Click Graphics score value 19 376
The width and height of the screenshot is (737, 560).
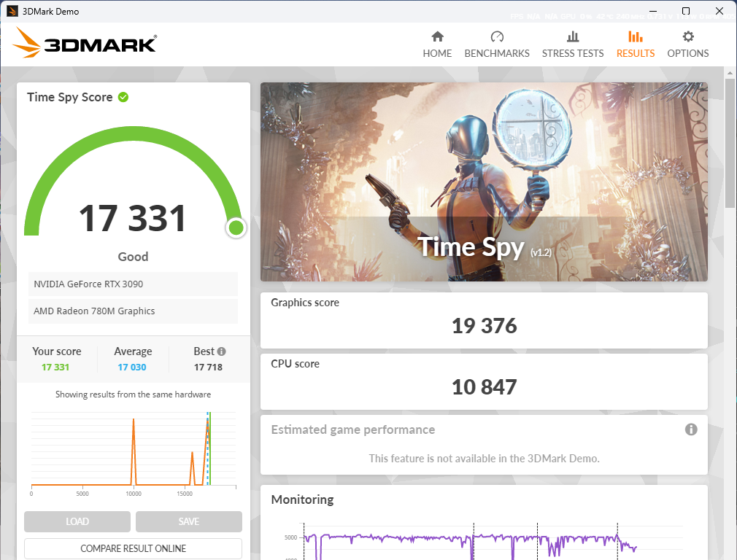(484, 326)
